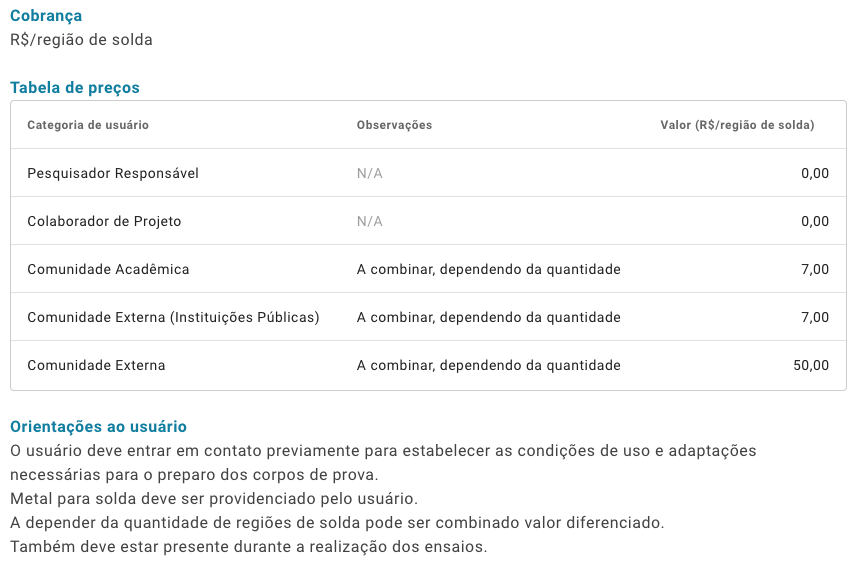This screenshot has width=860, height=565.
Task: Click the N/A note for Pesquisador Responsável
Action: tap(370, 173)
